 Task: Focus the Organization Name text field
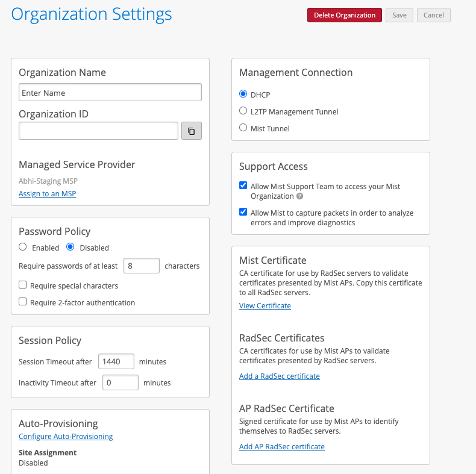(110, 93)
